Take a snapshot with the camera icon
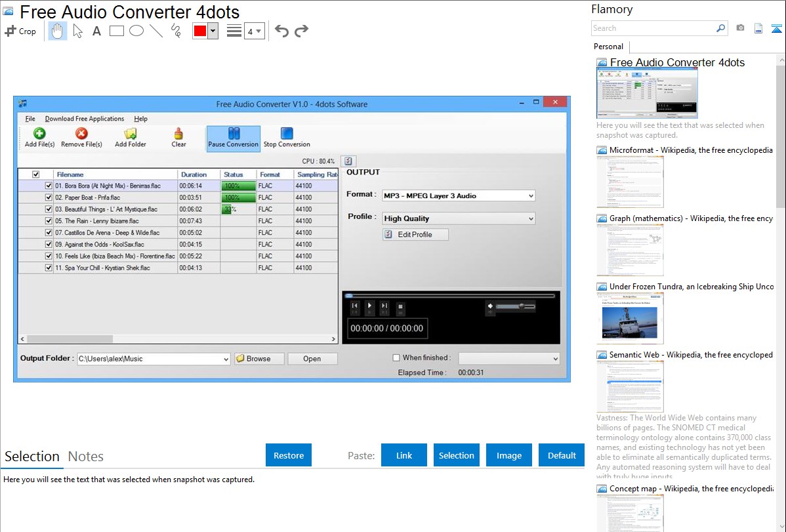786x532 pixels. click(740, 28)
